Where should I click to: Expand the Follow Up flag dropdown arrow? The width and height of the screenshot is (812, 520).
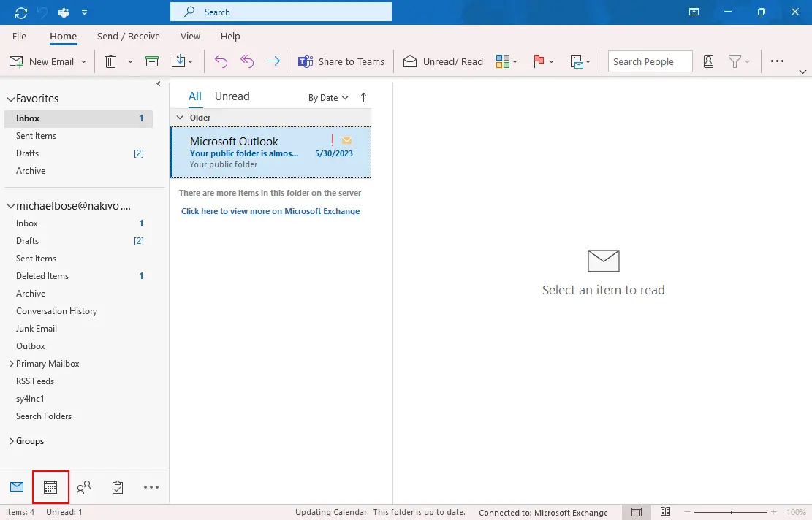coord(552,61)
